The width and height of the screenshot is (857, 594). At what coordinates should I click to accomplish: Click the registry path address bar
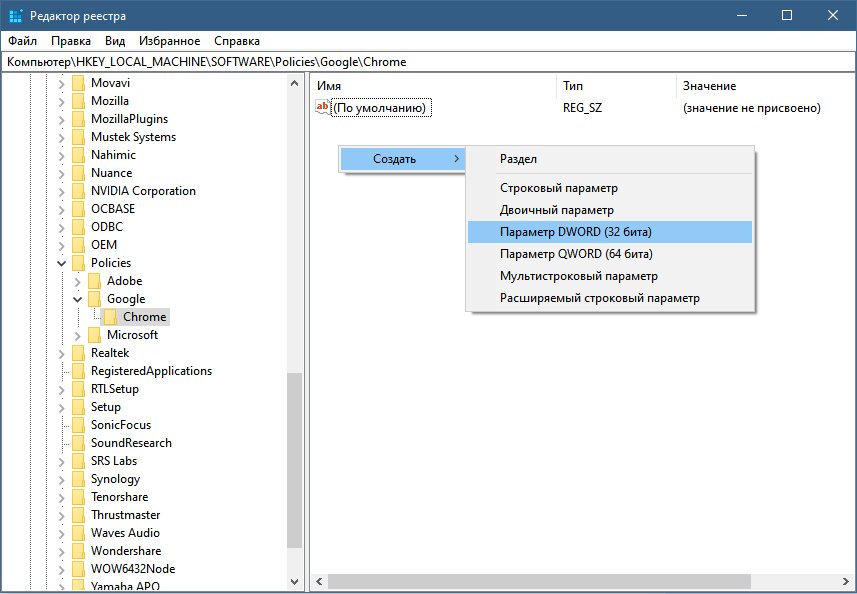point(428,62)
